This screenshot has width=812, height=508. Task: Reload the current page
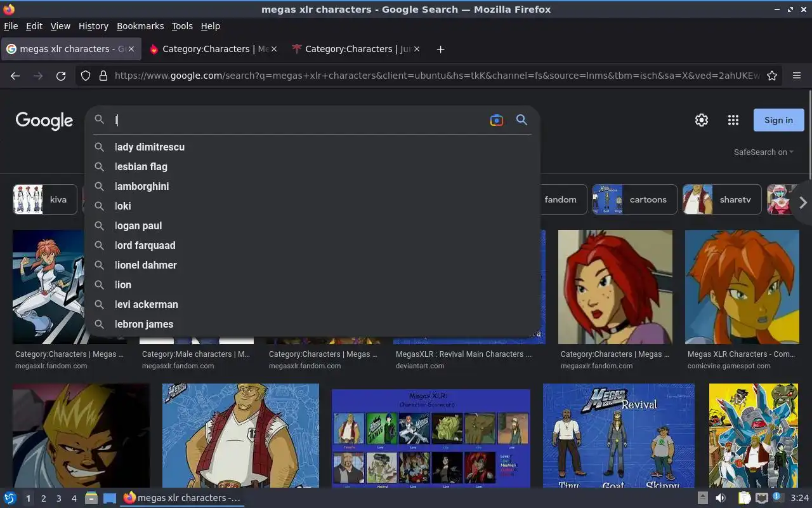(61, 76)
